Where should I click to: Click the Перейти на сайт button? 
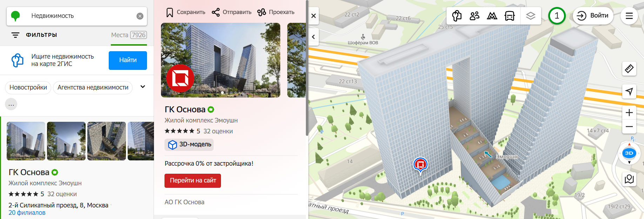[193, 181]
